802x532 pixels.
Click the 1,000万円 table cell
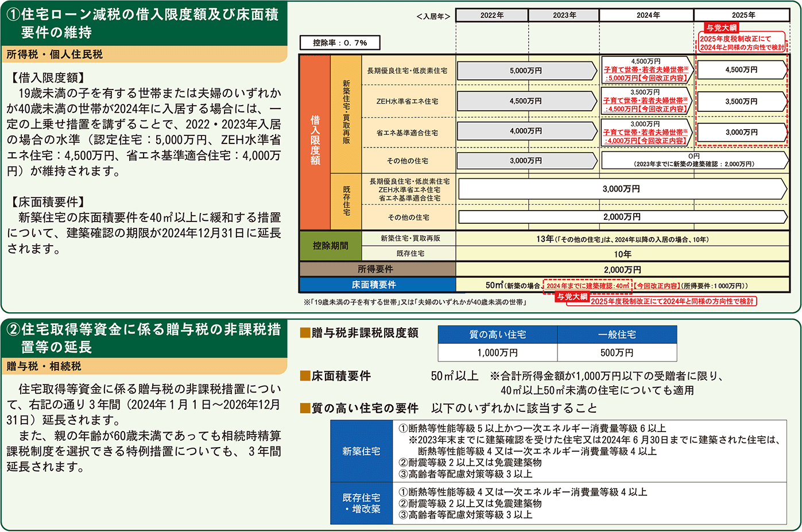pyautogui.click(x=497, y=352)
